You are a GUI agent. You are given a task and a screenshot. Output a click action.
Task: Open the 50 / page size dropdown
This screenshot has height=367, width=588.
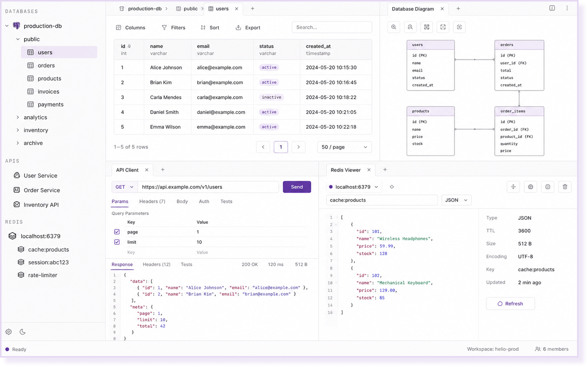(x=344, y=147)
